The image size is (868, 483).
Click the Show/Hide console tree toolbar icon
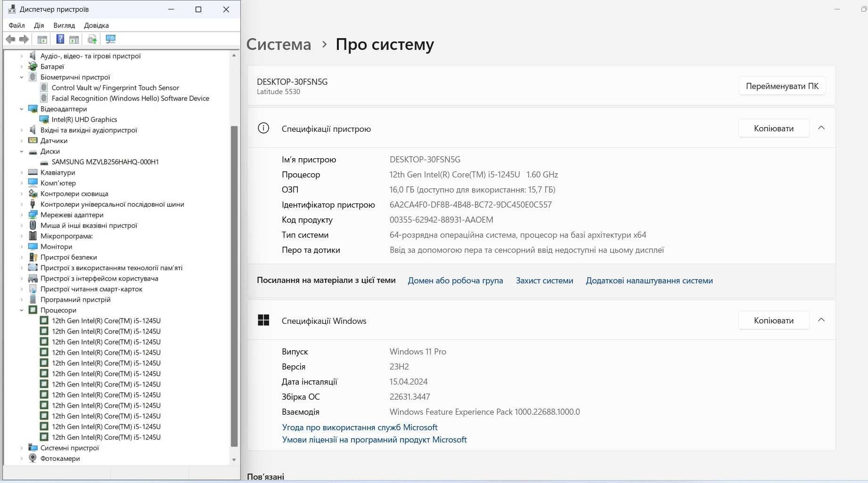coord(42,39)
